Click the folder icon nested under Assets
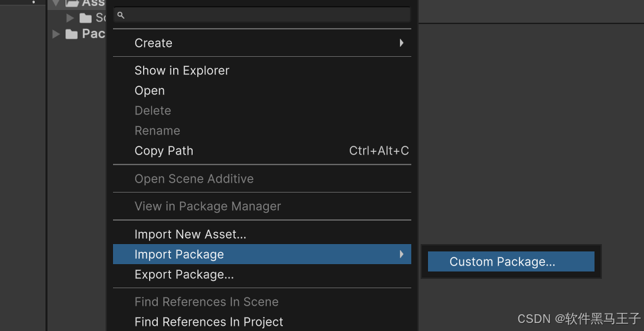Image resolution: width=644 pixels, height=331 pixels. pyautogui.click(x=85, y=18)
